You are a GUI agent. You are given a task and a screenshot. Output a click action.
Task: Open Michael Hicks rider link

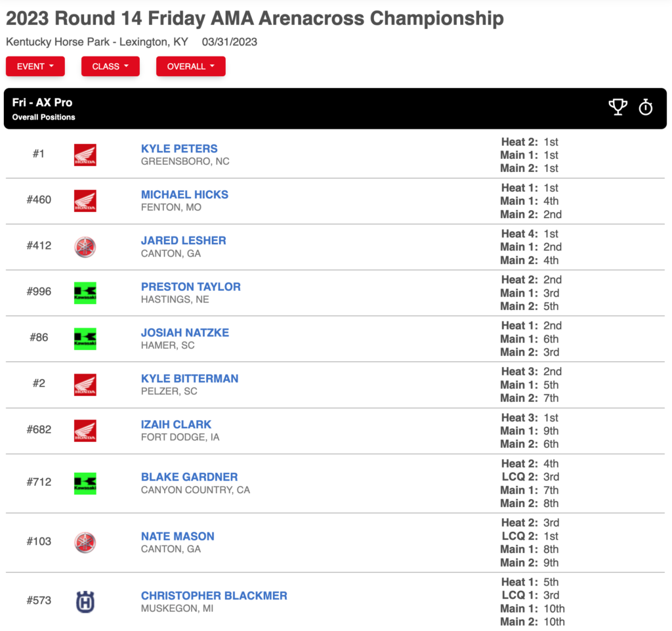pyautogui.click(x=184, y=194)
